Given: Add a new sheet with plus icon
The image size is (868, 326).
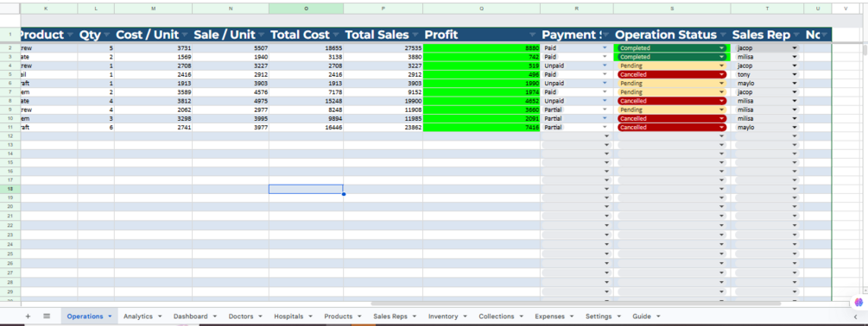Looking at the screenshot, I should (x=28, y=316).
